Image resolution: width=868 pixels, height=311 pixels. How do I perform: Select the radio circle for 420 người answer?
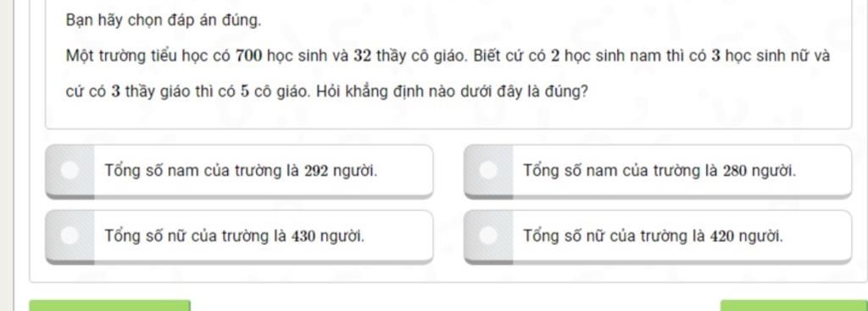coord(488,236)
